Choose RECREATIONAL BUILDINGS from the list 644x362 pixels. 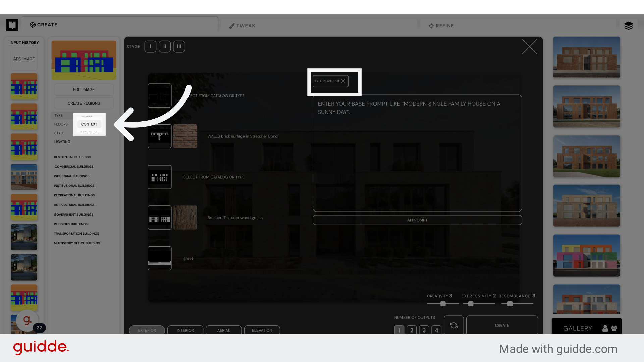pos(74,195)
